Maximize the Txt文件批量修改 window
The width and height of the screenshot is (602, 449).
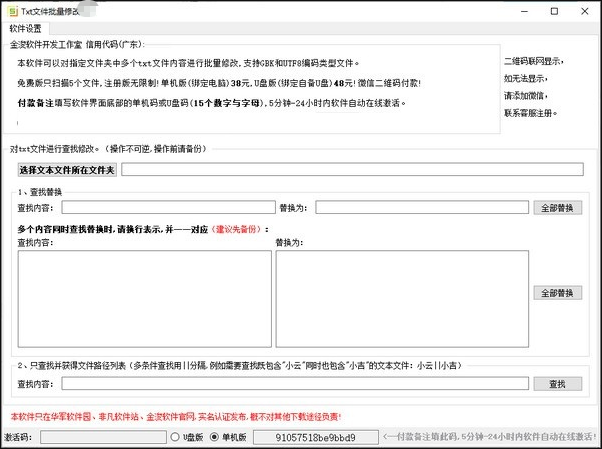[554, 11]
